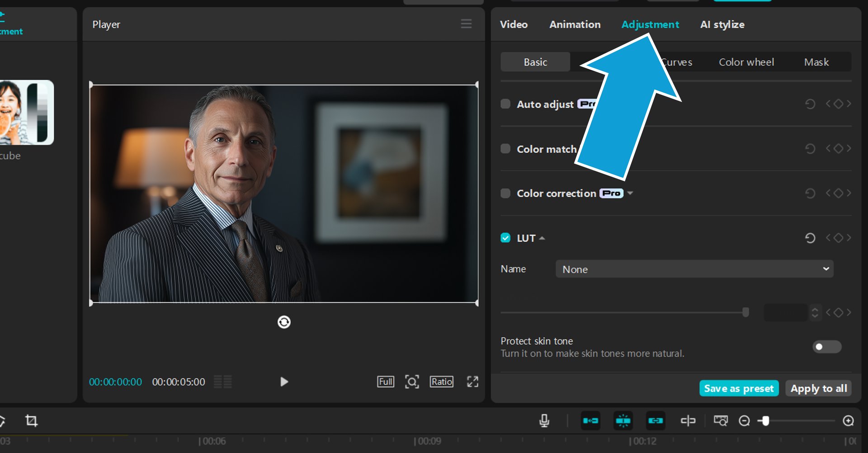
Task: Uncheck the LUT checkbox
Action: (x=505, y=238)
